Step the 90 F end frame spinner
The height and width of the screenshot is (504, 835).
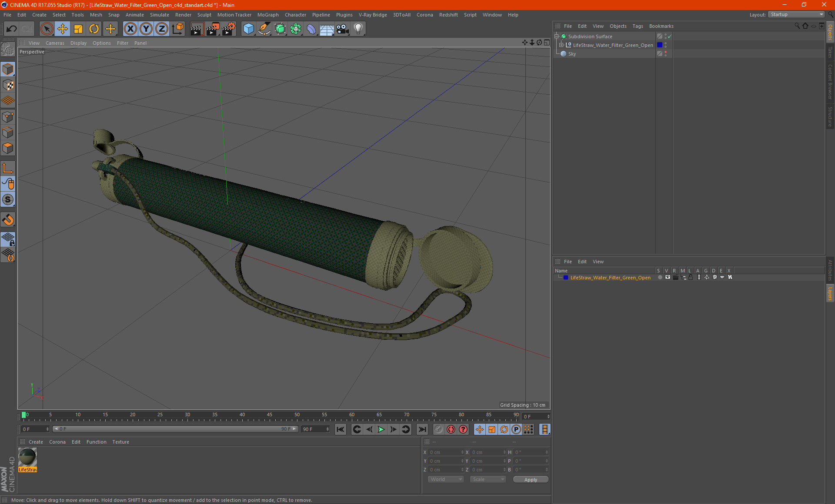click(327, 429)
